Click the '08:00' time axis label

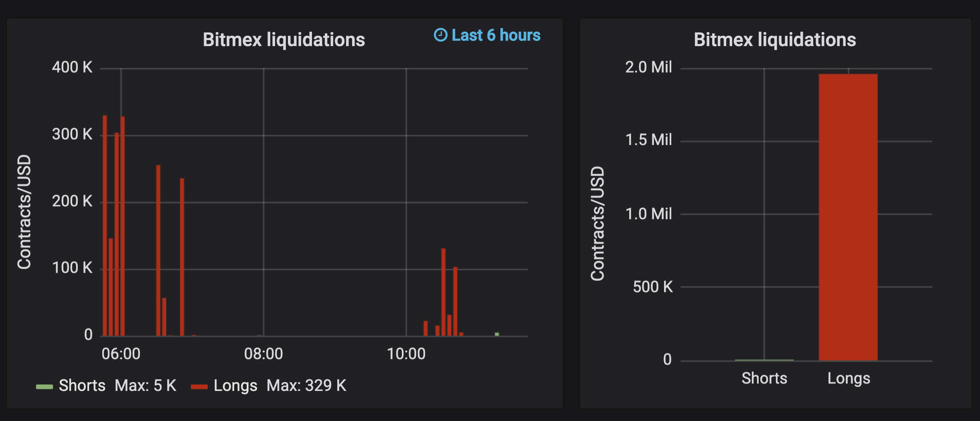click(263, 354)
